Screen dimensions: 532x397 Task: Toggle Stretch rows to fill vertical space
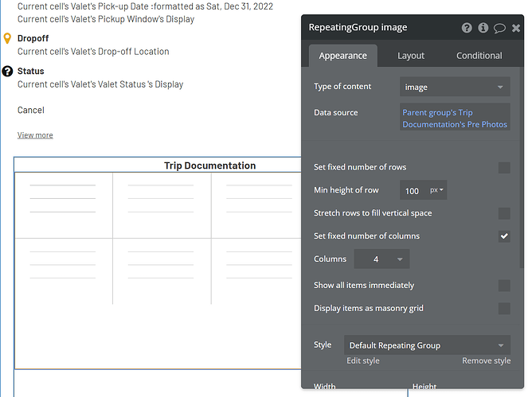[504, 213]
